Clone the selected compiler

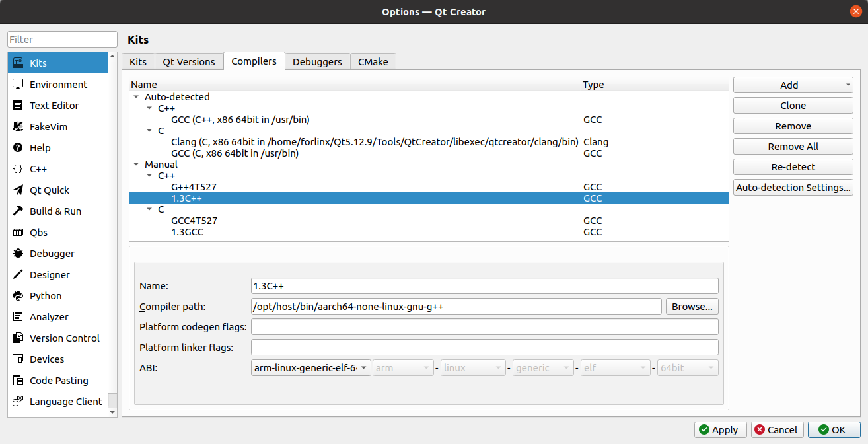click(793, 106)
